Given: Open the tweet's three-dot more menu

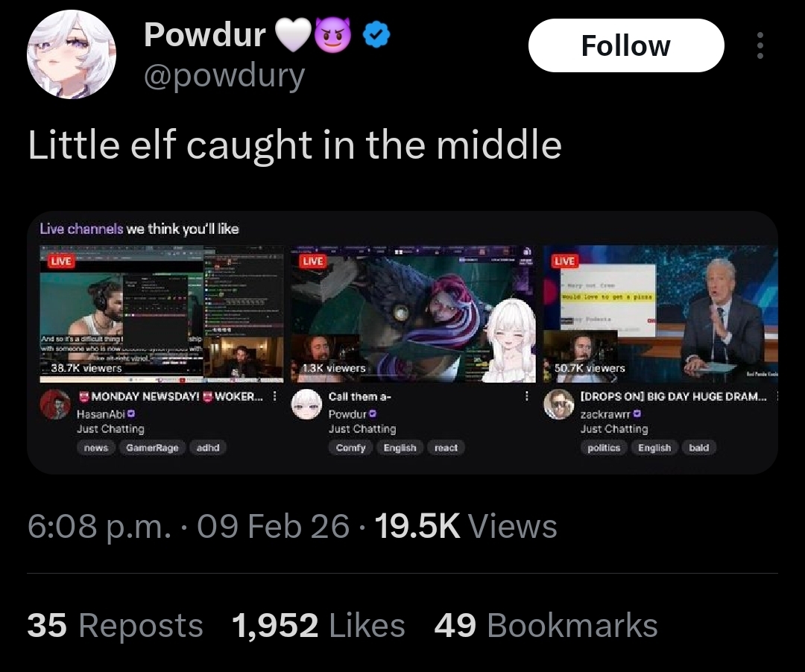Looking at the screenshot, I should click(760, 45).
